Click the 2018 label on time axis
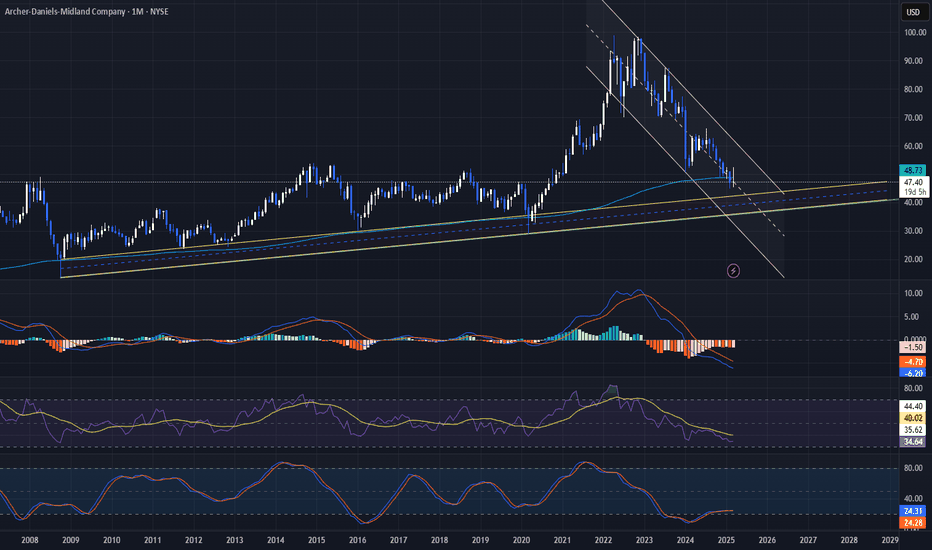 click(x=439, y=540)
